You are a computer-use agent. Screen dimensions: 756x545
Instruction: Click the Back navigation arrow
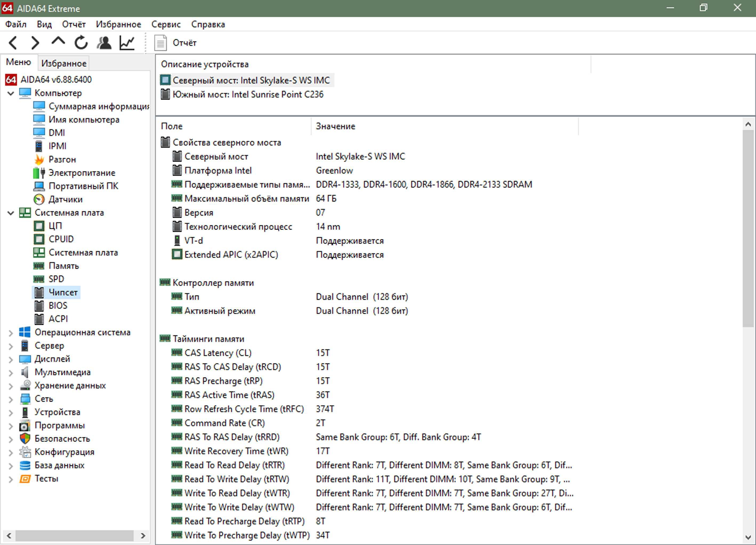(x=13, y=43)
